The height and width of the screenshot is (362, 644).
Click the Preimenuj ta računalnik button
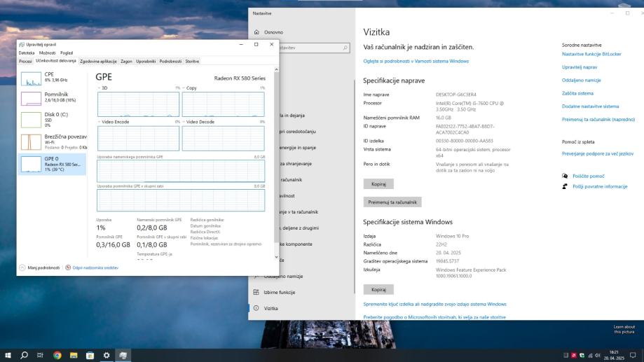click(x=392, y=202)
